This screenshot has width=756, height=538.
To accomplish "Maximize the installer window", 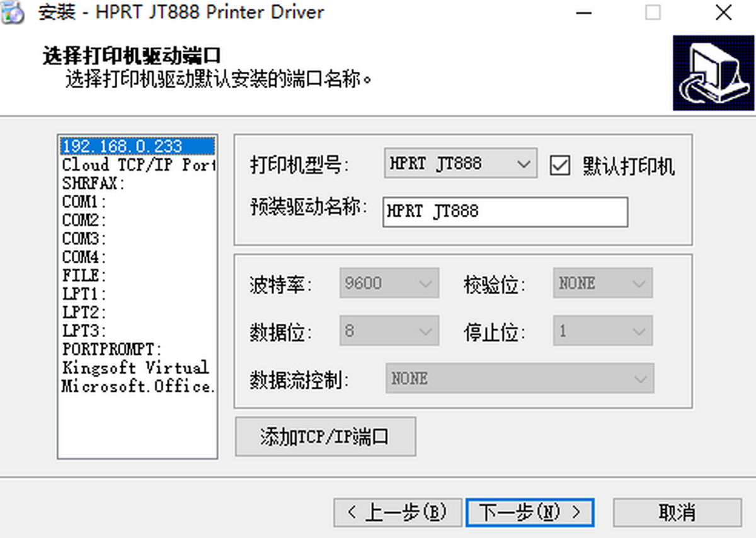I will click(653, 12).
